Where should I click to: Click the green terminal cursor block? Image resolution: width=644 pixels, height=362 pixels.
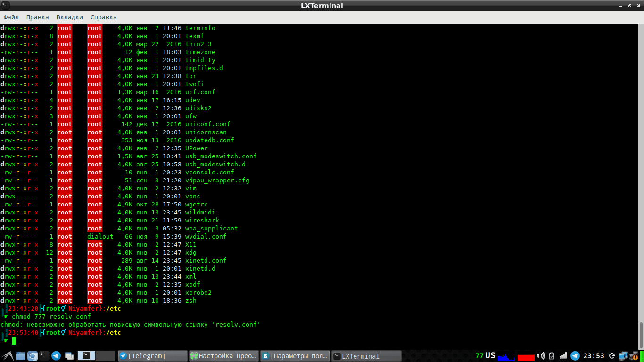coord(14,340)
